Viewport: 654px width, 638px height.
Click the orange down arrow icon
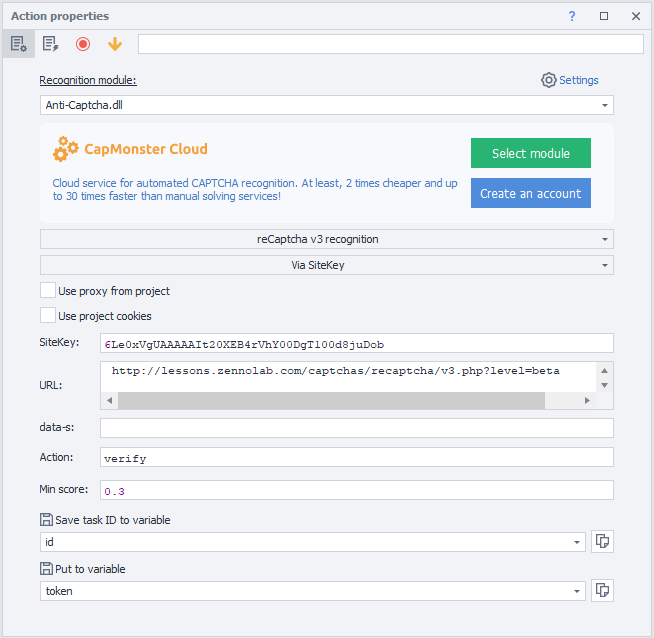[x=115, y=44]
